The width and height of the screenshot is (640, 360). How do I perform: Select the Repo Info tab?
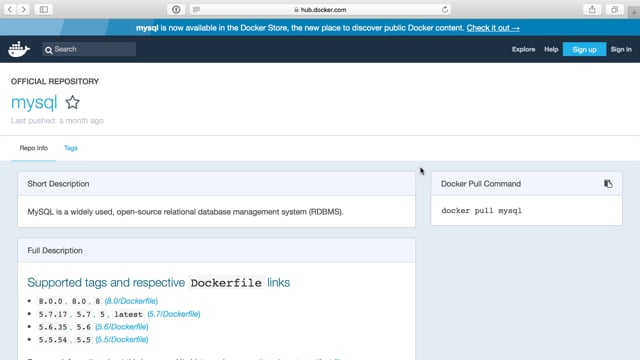33,148
